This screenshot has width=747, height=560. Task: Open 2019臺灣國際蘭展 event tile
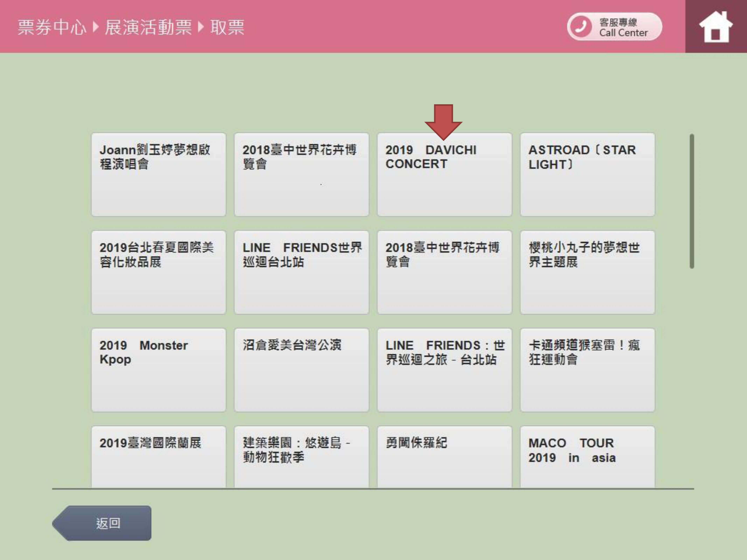pos(158,457)
